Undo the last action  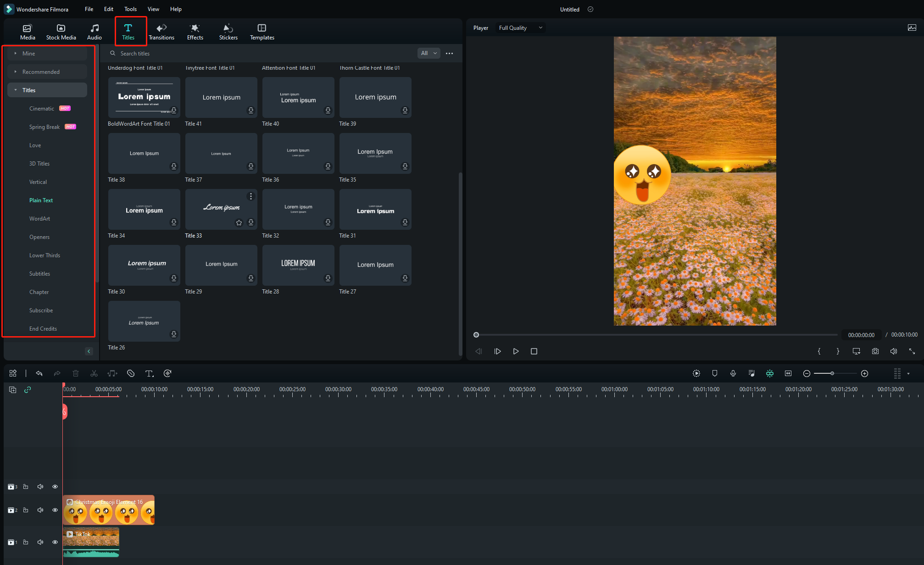pos(39,373)
